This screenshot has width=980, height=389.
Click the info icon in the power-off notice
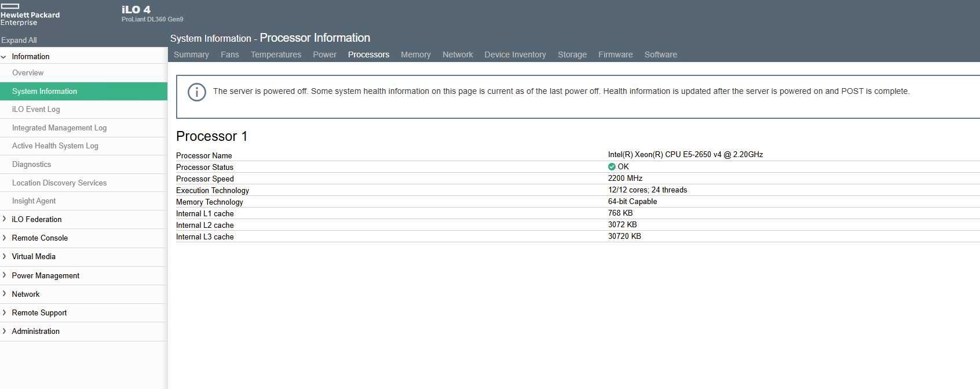point(197,92)
